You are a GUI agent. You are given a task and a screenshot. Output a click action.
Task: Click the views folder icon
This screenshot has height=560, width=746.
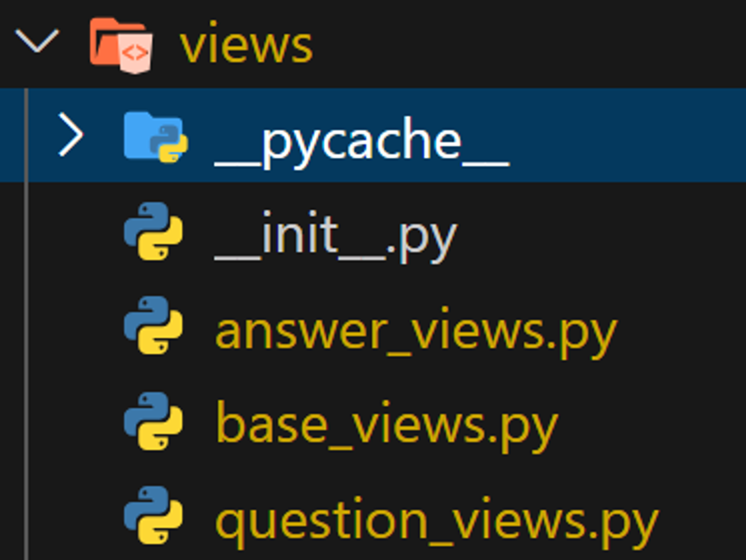[x=121, y=45]
